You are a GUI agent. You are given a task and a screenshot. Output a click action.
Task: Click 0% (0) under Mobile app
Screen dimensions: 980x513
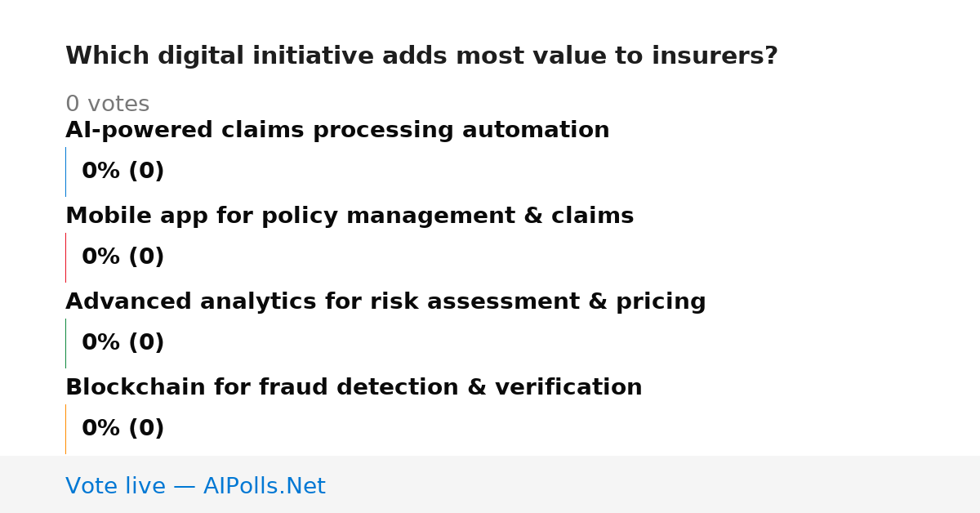(122, 257)
